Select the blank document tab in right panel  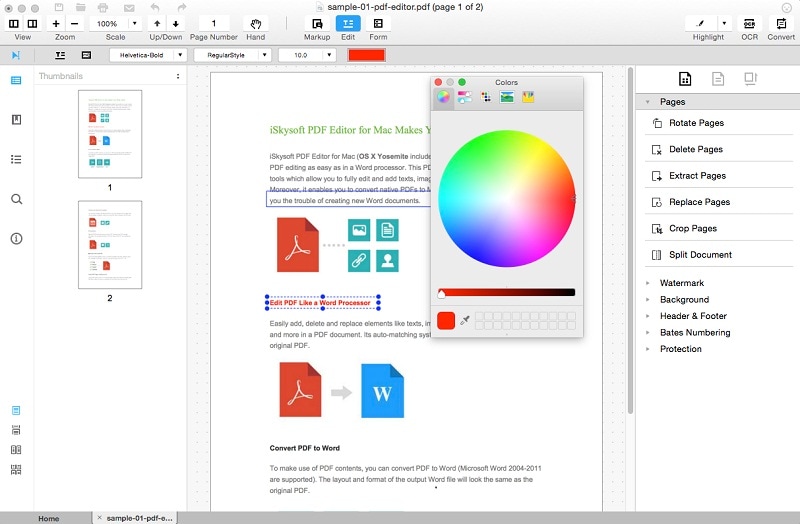(718, 79)
